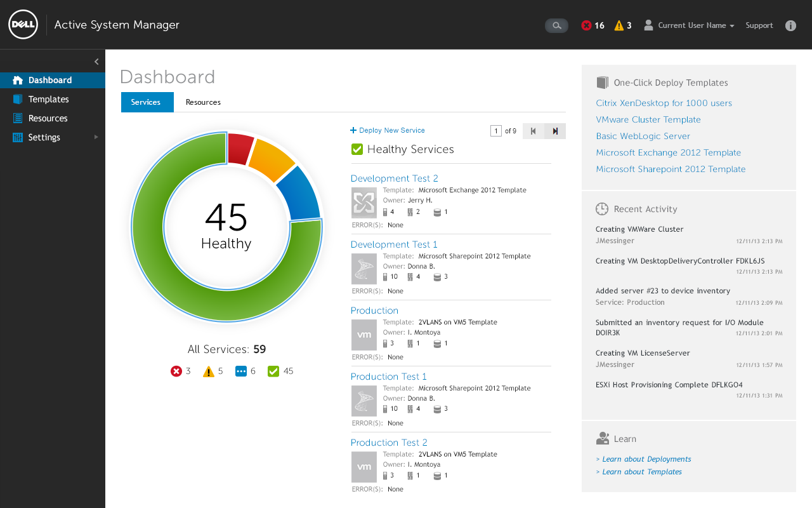
Task: Click Exchange icon for Development Test 2
Action: [364, 203]
